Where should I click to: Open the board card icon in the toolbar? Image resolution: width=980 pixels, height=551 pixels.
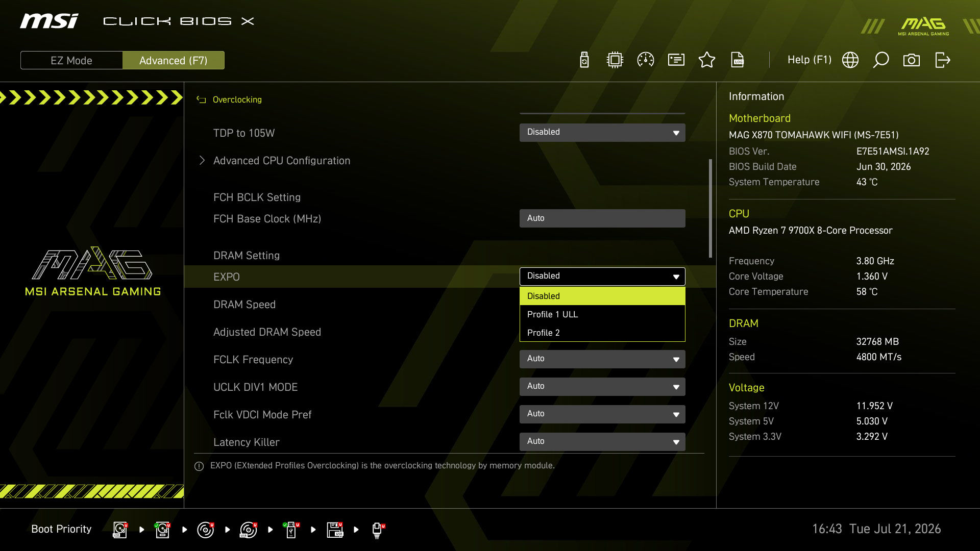tap(676, 60)
